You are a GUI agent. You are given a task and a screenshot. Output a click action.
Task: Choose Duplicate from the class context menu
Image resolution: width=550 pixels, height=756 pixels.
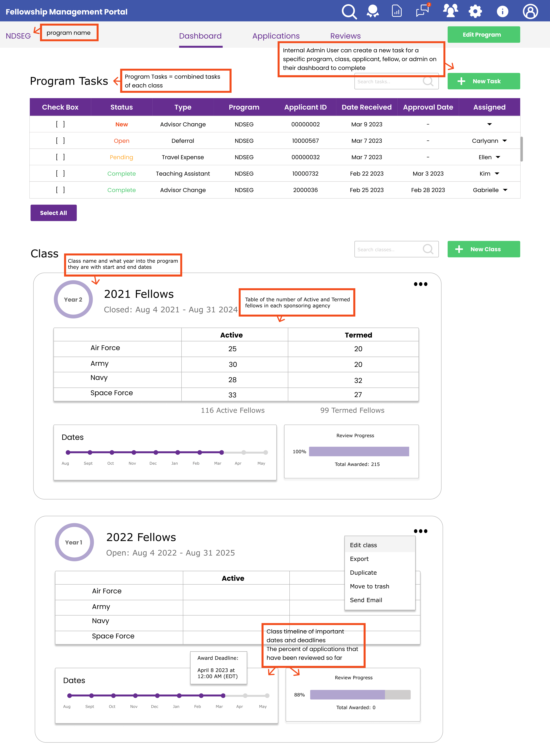[363, 572]
